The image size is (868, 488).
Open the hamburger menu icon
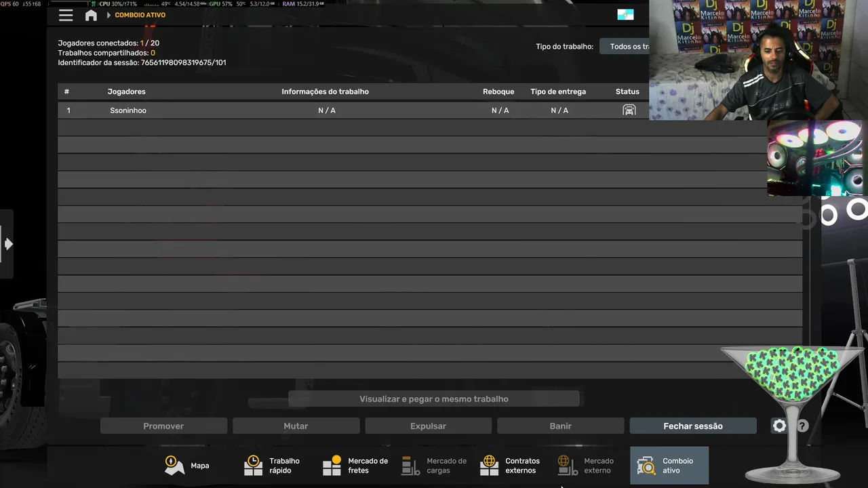tap(66, 15)
